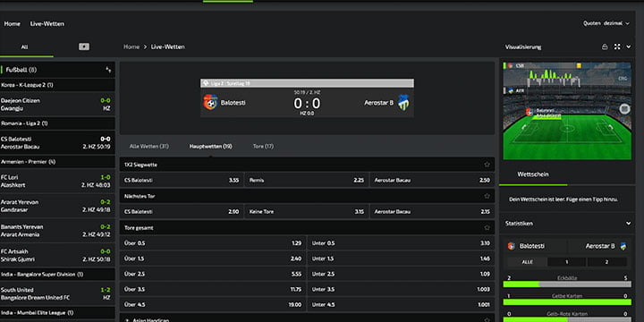The width and height of the screenshot is (644, 322).
Task: Select Unter 2.5 at 1.09
Action: pyautogui.click(x=401, y=274)
